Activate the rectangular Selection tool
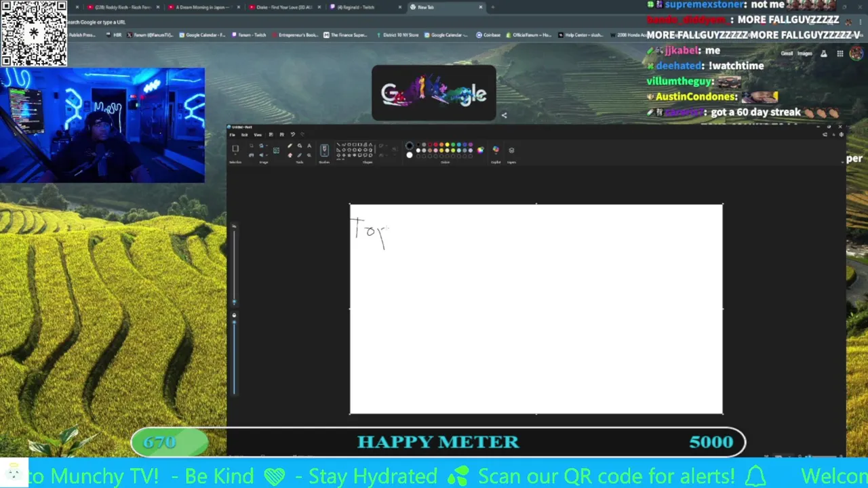Screen dimensions: 868x488 pos(235,148)
